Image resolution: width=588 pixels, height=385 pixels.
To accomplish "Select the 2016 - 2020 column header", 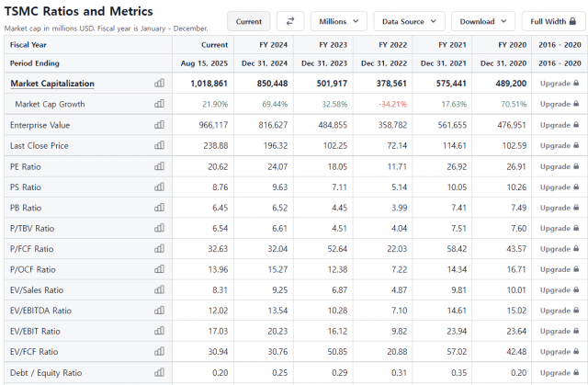I will click(x=560, y=45).
